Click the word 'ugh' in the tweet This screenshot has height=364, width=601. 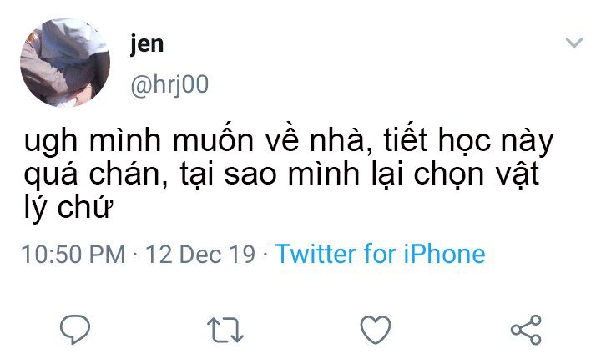[51, 143]
